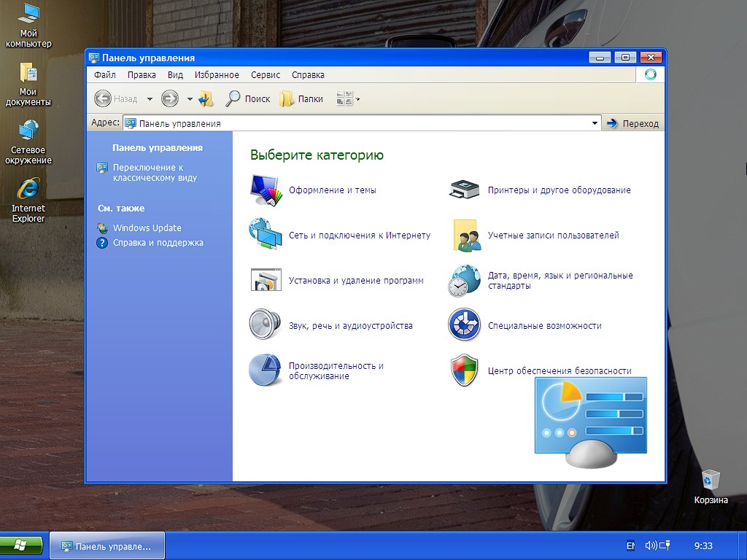Viewport: 747px width, 560px height.
Task: Click the Up folder toolbar icon
Action: click(x=206, y=98)
